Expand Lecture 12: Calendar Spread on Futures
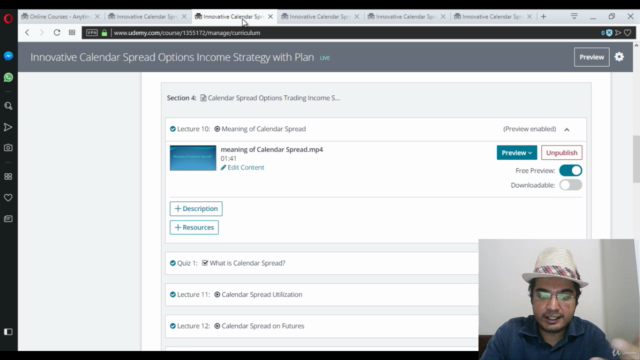This screenshot has width=640, height=360. pyautogui.click(x=322, y=326)
